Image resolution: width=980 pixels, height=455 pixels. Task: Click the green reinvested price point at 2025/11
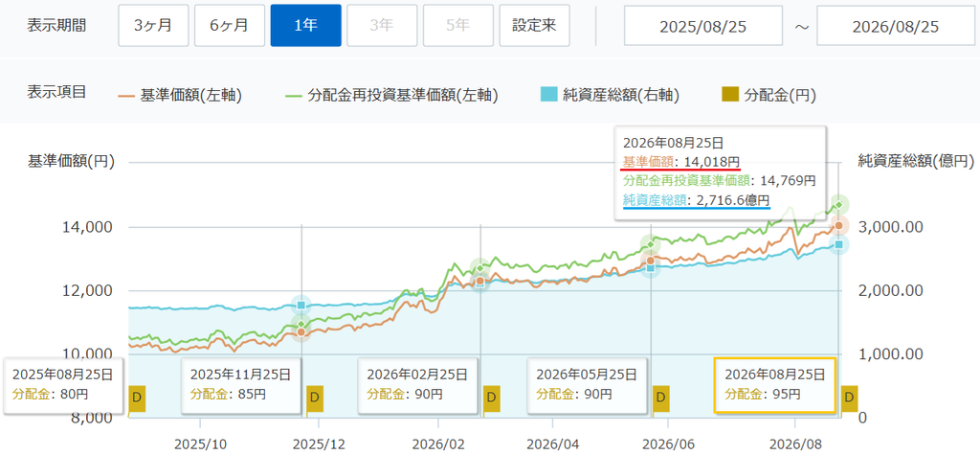click(x=301, y=324)
